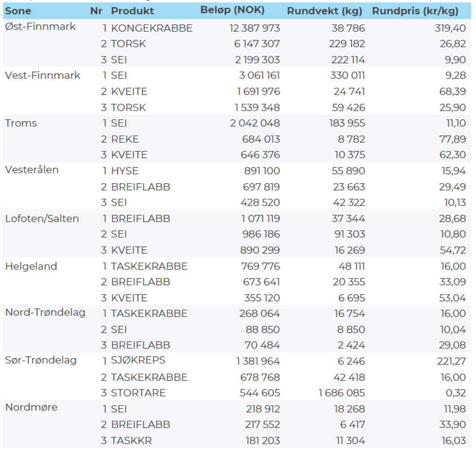Select the Lofoten/Salten zone cell
Screen dimensions: 476x453
[x=42, y=218]
